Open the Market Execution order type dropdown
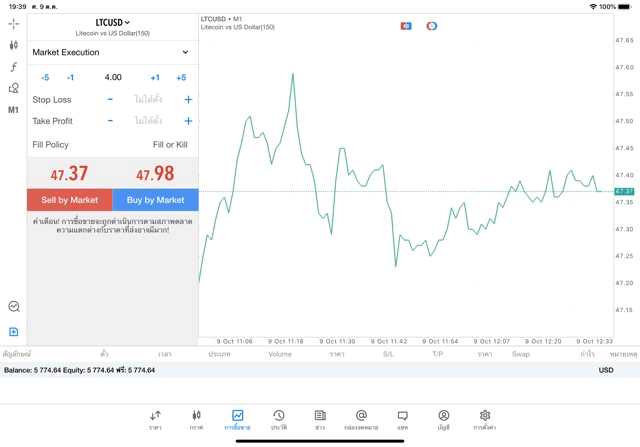The height and width of the screenshot is (447, 640). 112,52
